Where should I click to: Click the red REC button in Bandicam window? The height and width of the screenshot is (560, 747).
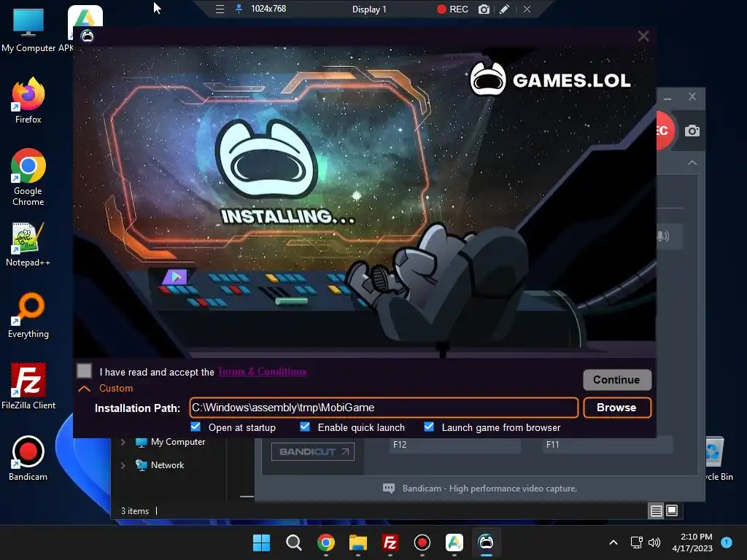(664, 131)
